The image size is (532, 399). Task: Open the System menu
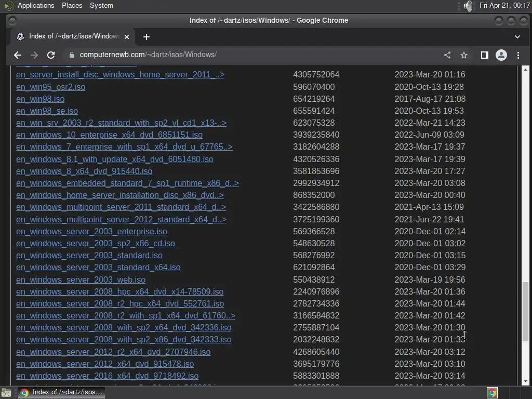[101, 5]
